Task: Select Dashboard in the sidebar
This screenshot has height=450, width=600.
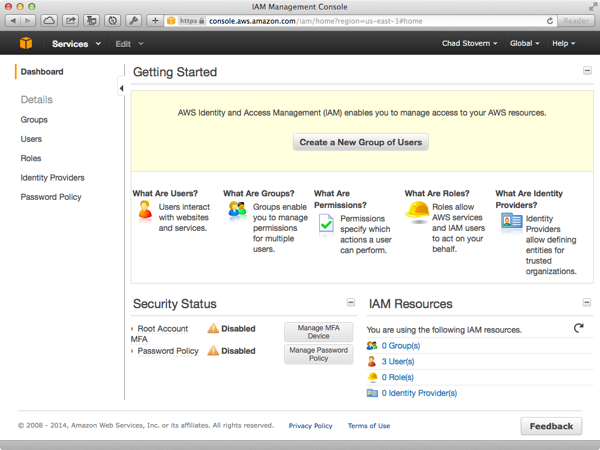Action: pos(42,72)
